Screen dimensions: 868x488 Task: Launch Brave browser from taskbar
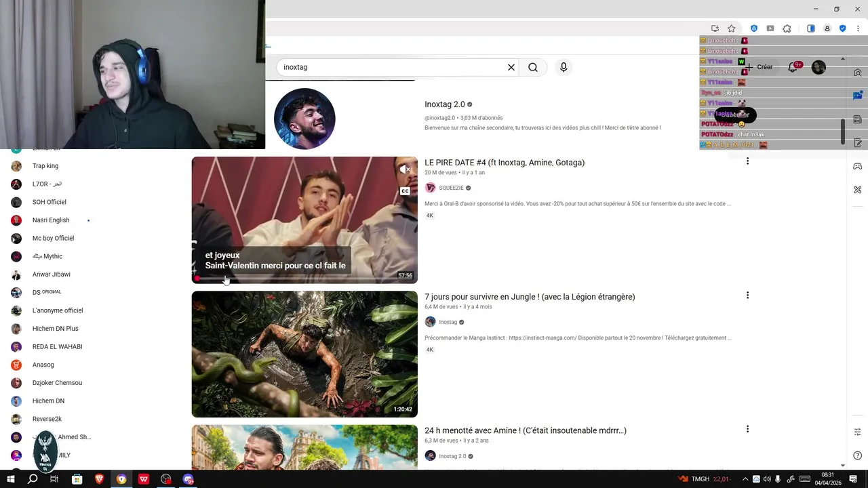coord(100,479)
